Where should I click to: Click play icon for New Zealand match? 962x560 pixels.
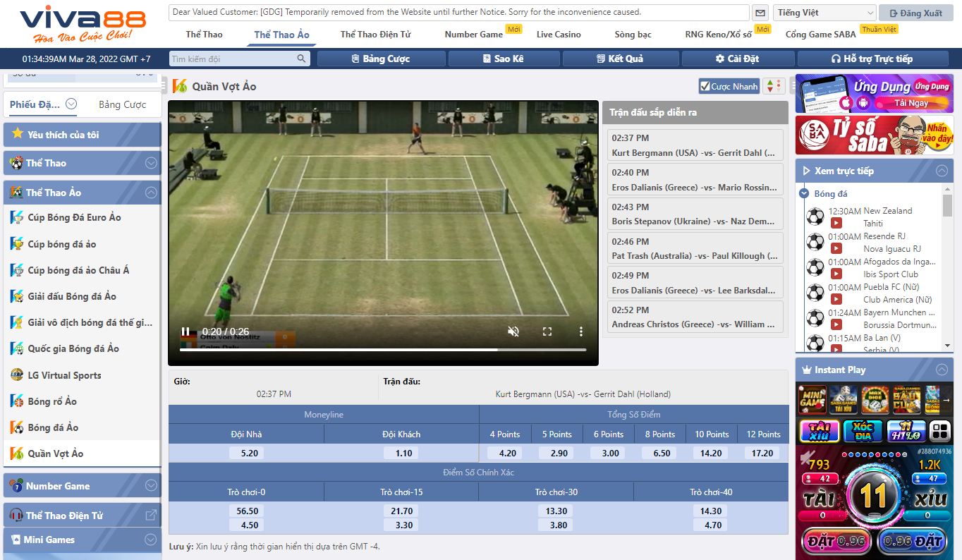click(x=836, y=223)
